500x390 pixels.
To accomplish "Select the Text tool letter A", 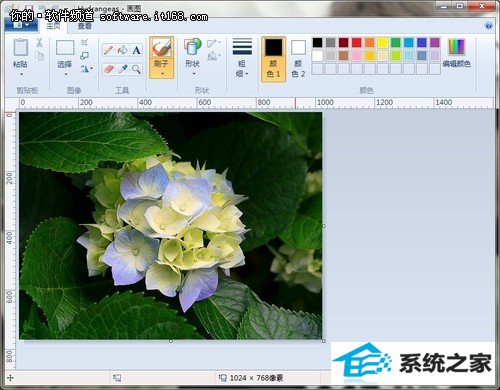I will [x=136, y=50].
